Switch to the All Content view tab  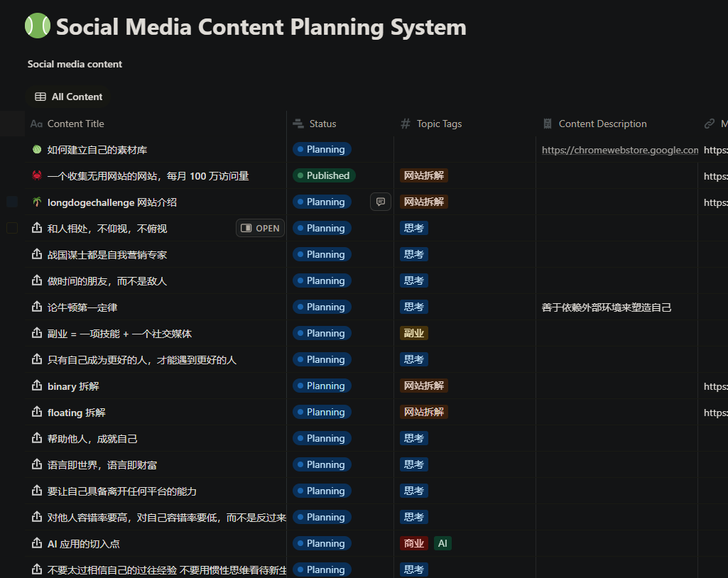(69, 97)
